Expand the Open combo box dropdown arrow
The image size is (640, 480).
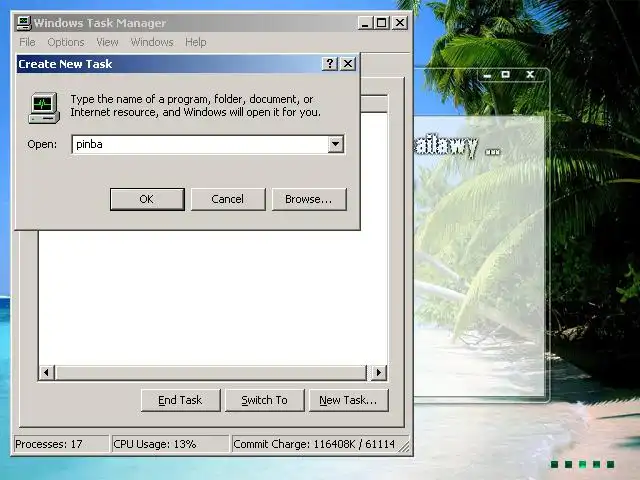(336, 144)
